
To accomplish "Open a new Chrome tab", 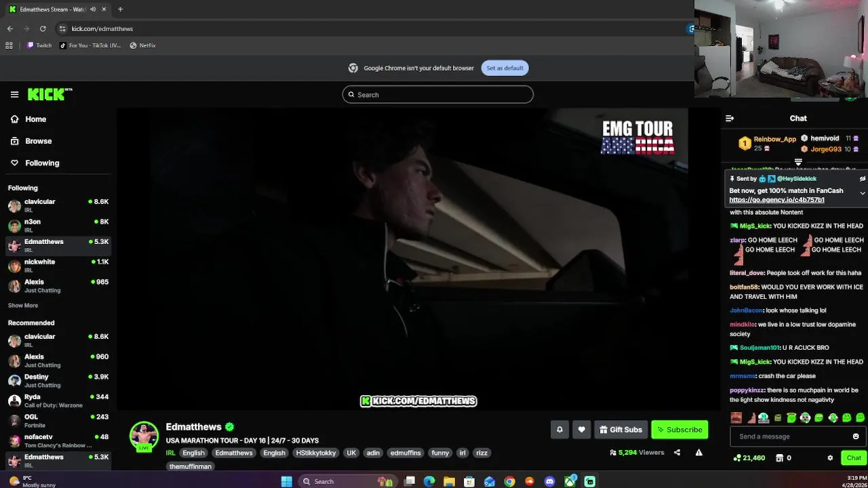I will tap(120, 9).
